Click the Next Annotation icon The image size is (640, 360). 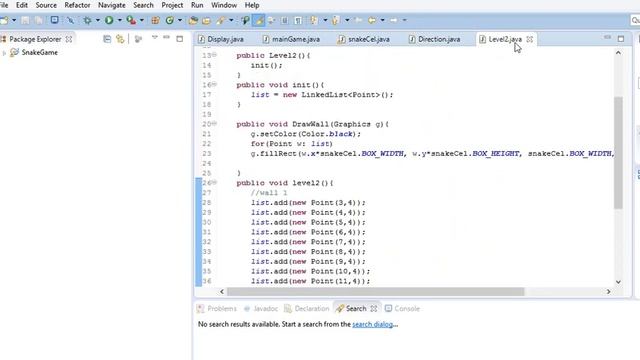pyautogui.click(x=313, y=20)
